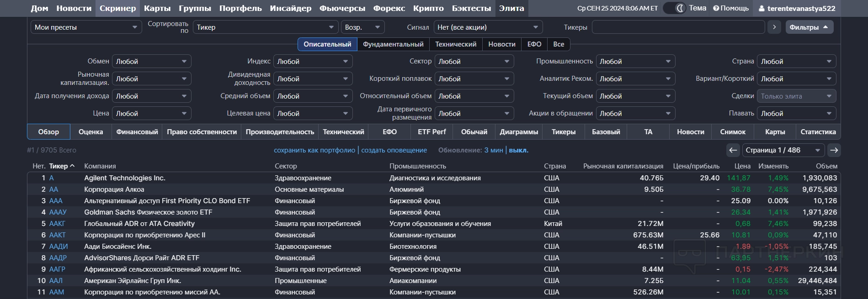
Task: Click создать оповещение link
Action: 394,150
